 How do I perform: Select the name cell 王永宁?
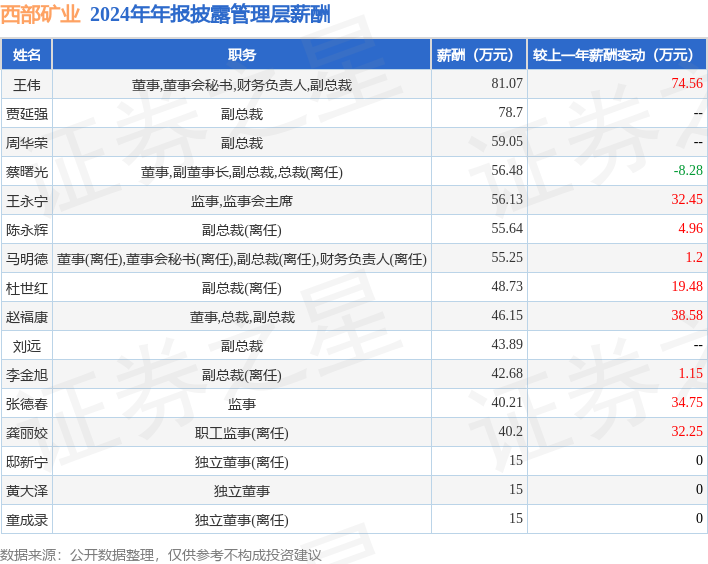27,200
